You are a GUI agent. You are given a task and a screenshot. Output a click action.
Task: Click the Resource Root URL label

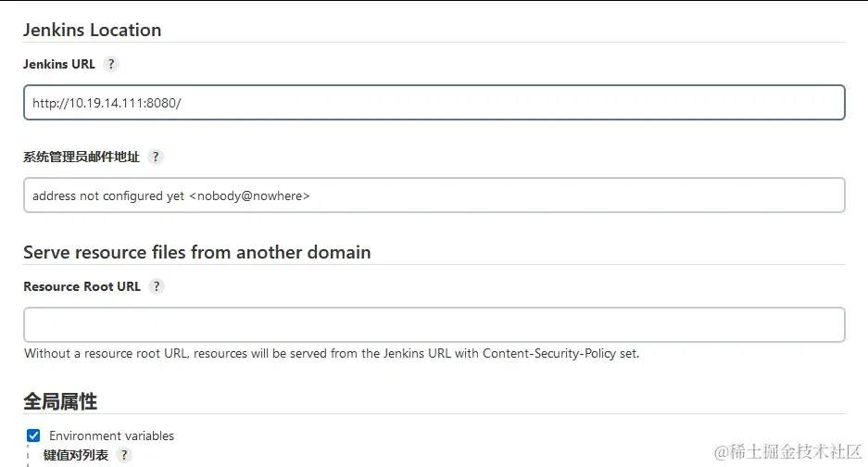(x=82, y=286)
